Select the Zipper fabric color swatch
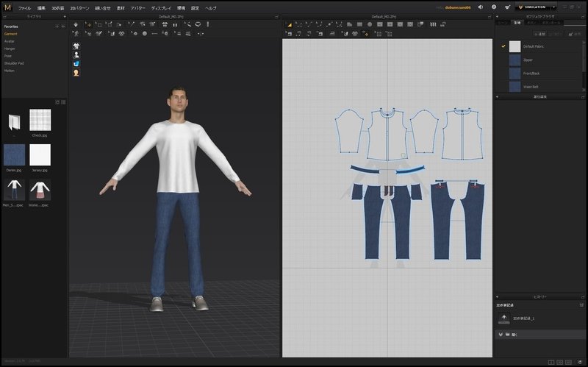588x367 pixels. pos(515,60)
